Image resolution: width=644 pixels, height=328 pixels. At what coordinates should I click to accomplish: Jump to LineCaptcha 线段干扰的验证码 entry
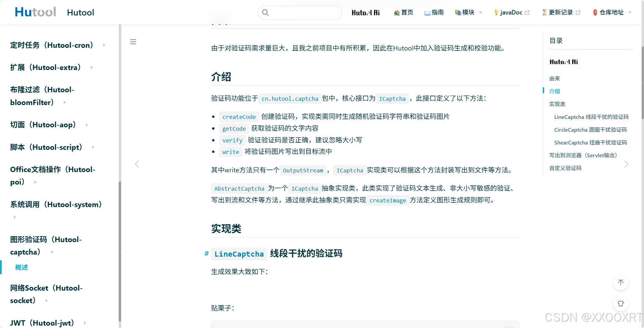pyautogui.click(x=591, y=117)
